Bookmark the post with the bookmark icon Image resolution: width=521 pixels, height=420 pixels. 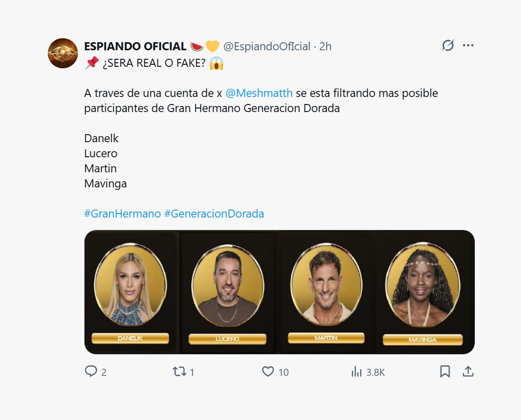tap(446, 372)
